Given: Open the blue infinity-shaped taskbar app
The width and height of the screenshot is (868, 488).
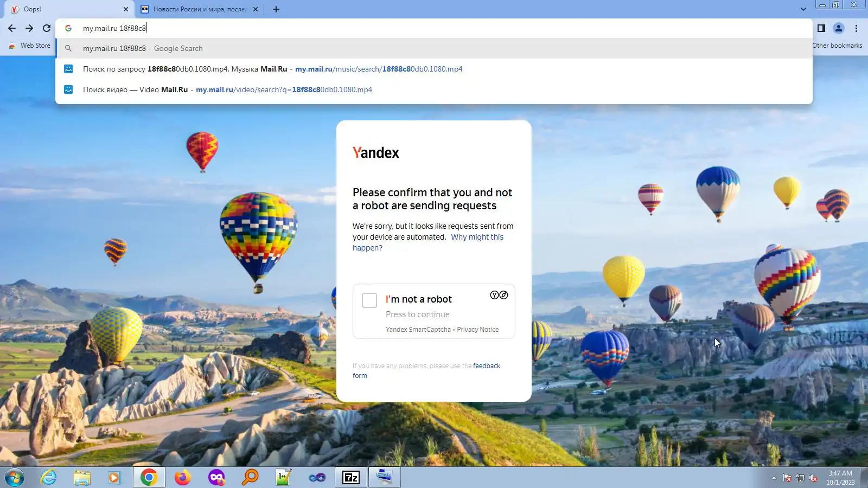Looking at the screenshot, I should click(317, 478).
